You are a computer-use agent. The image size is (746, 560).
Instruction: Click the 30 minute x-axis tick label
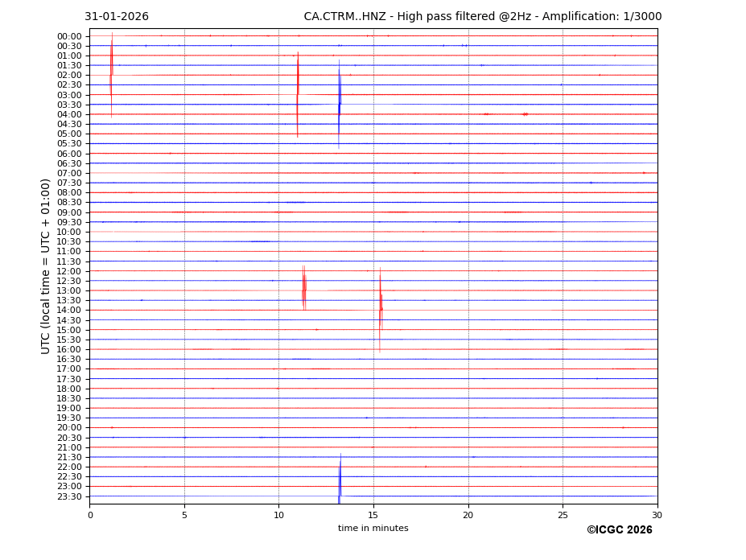(x=657, y=515)
